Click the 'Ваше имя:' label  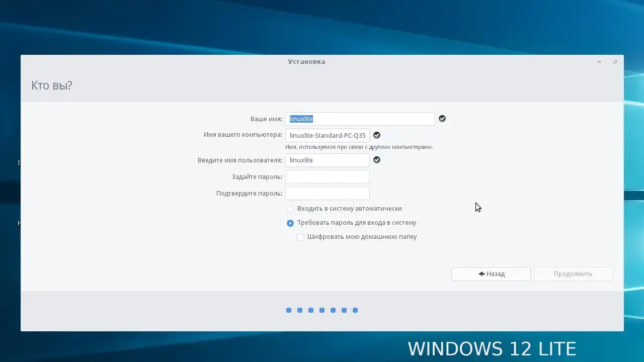pos(267,119)
